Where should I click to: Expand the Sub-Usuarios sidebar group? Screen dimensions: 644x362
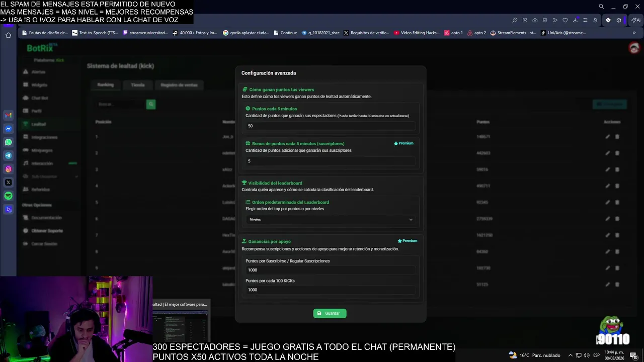pos(50,176)
